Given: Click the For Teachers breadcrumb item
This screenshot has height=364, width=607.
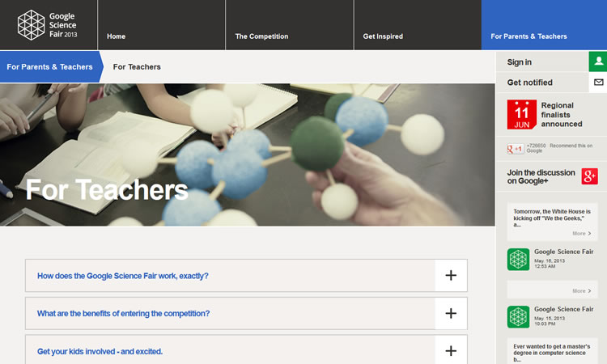Looking at the screenshot, I should click(x=137, y=67).
